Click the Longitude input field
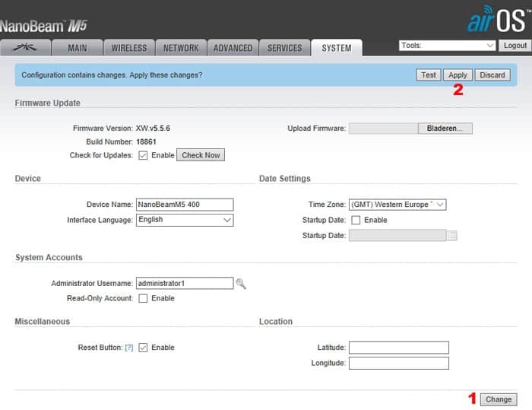The image size is (532, 410). pyautogui.click(x=399, y=363)
